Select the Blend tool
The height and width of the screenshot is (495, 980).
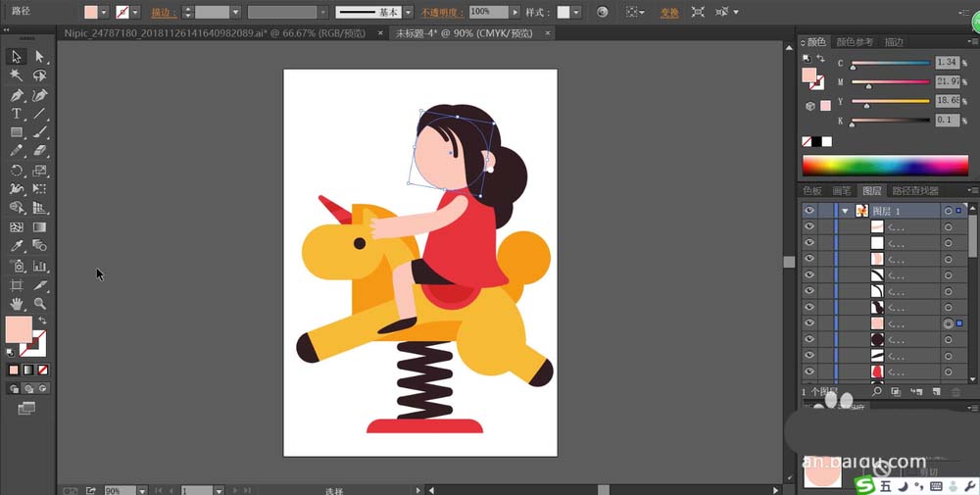pyautogui.click(x=40, y=246)
